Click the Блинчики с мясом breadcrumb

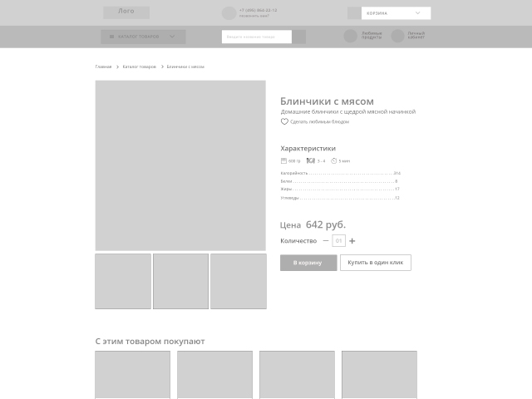(x=185, y=66)
